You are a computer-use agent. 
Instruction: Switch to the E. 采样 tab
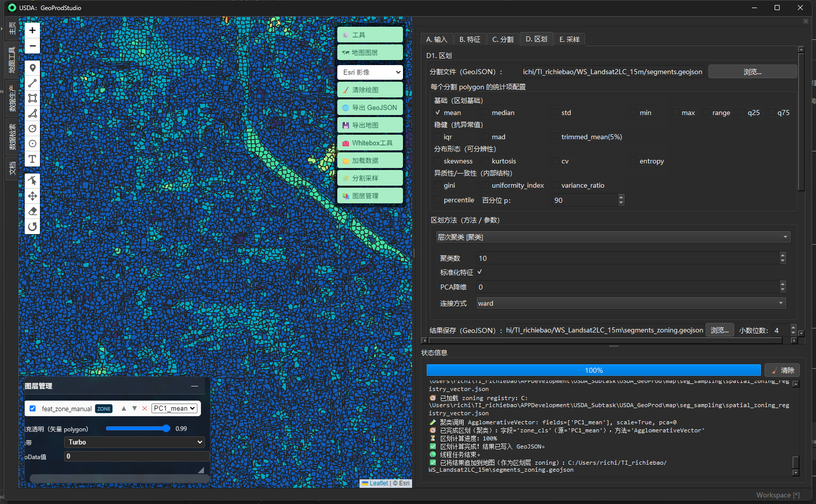tap(570, 39)
